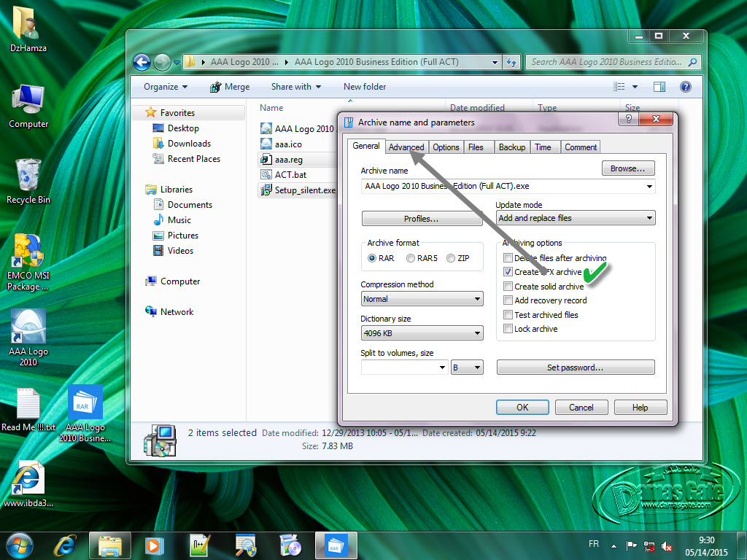Select the RAR archive format radio button
747x560 pixels.
click(x=371, y=258)
